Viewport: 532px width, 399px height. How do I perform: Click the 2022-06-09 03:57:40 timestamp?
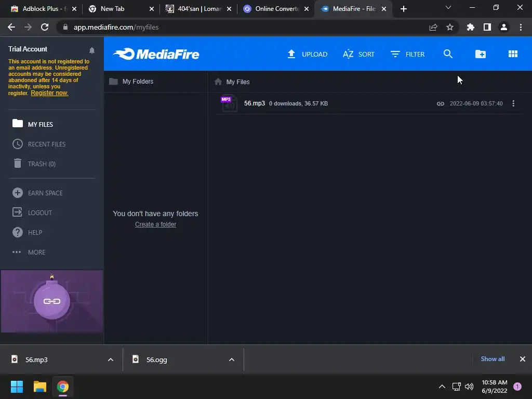[x=476, y=103]
